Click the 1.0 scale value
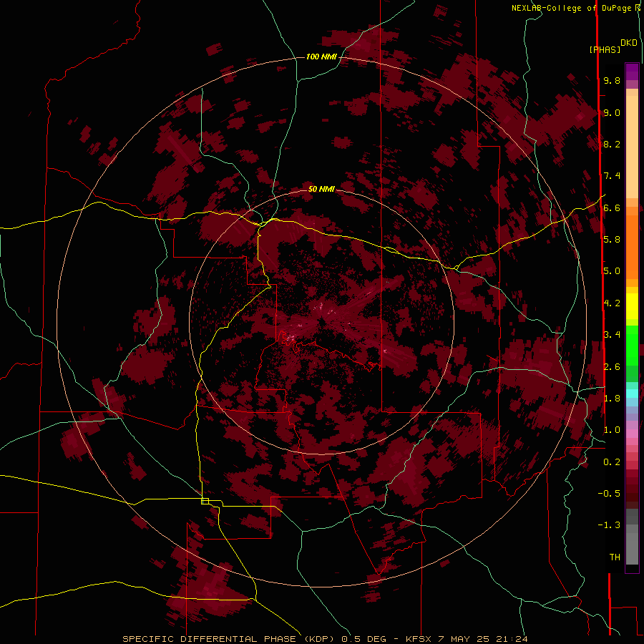Screen dimensions: 644x644 (612, 430)
